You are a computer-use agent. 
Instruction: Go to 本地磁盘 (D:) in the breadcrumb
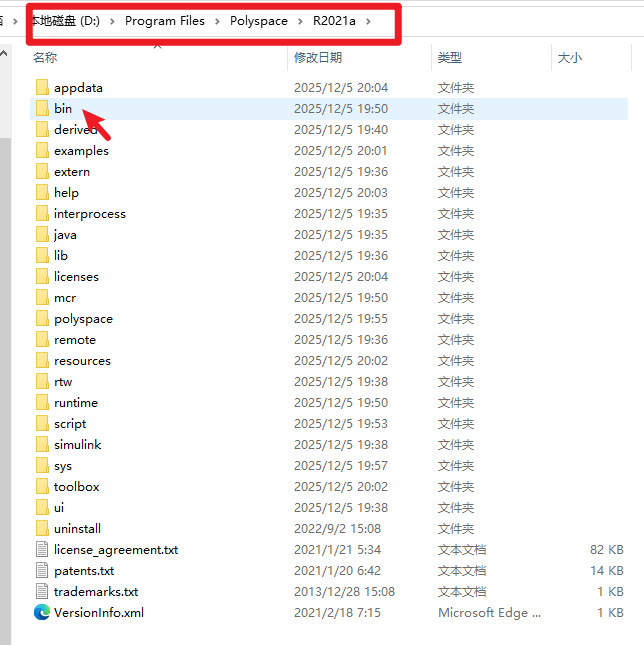pos(66,21)
